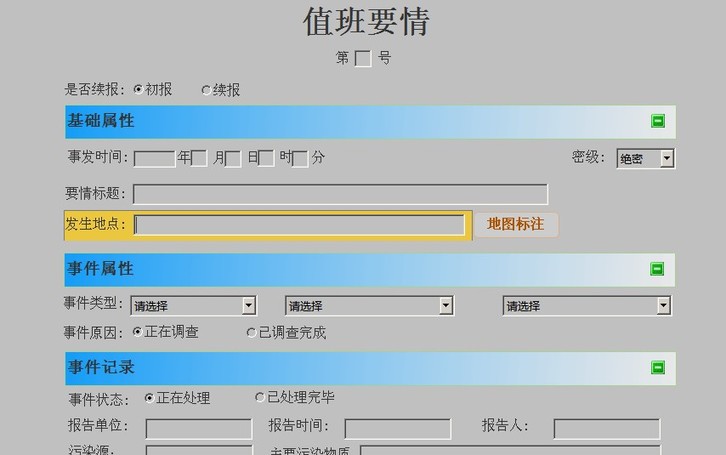The image size is (726, 455).
Task: Open the rightmost 事件类型 dropdown
Action: (x=663, y=306)
